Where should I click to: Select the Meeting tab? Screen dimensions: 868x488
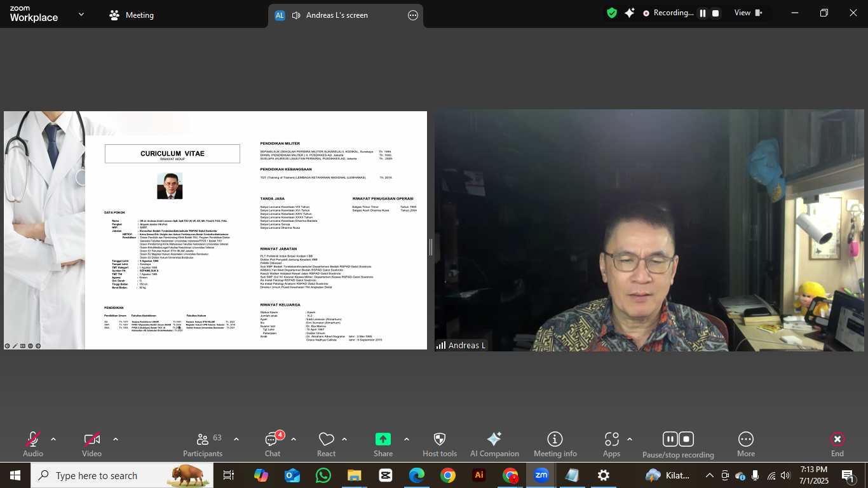point(131,15)
